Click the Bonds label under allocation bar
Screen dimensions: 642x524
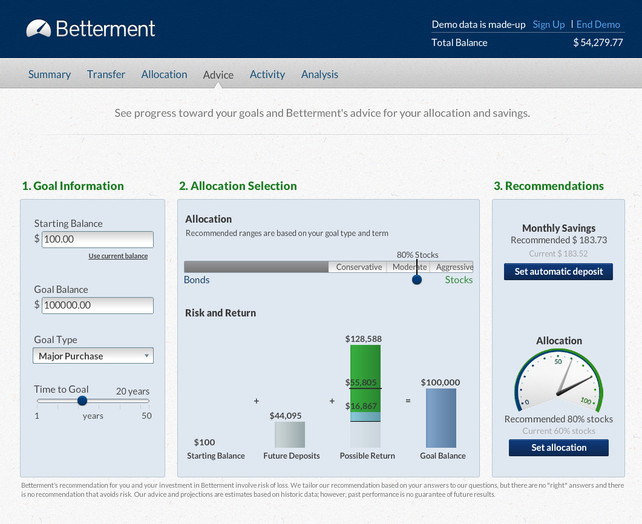tap(197, 280)
